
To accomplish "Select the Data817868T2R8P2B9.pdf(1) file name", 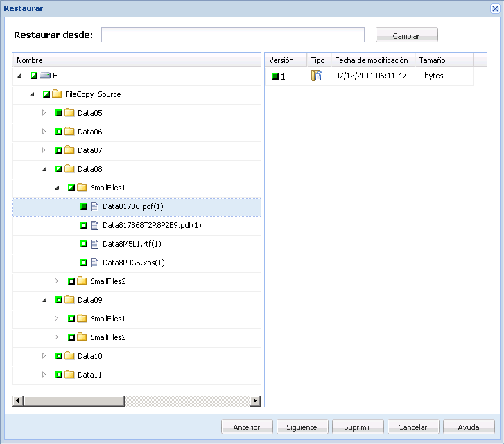I will (x=152, y=225).
